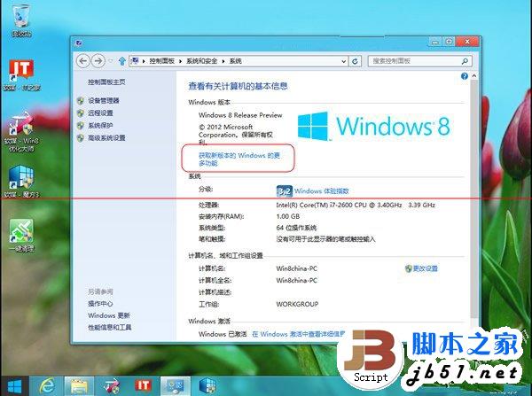This screenshot has width=532, height=396.
Task: Open help with the question mark icon
Action: (465, 76)
